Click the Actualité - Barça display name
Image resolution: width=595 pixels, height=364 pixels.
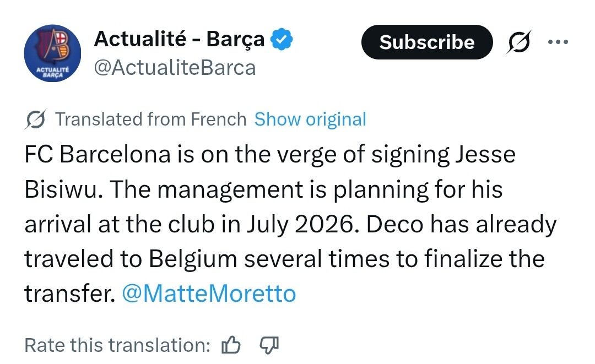pos(180,40)
